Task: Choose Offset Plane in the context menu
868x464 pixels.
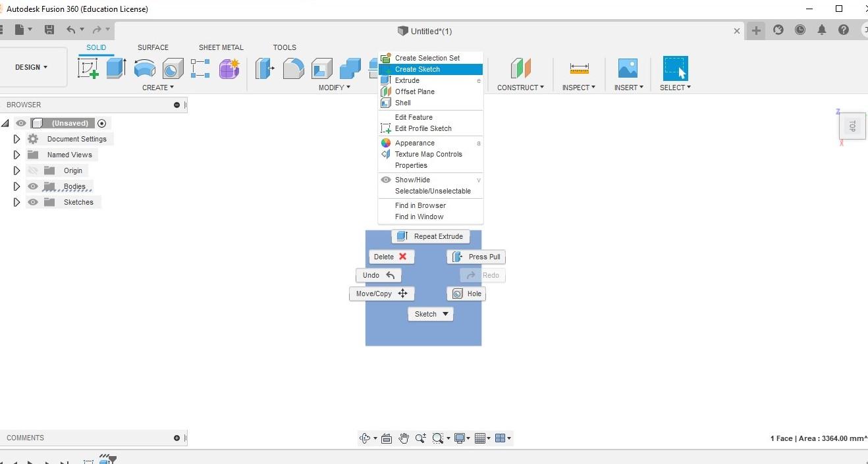Action: pos(431,91)
